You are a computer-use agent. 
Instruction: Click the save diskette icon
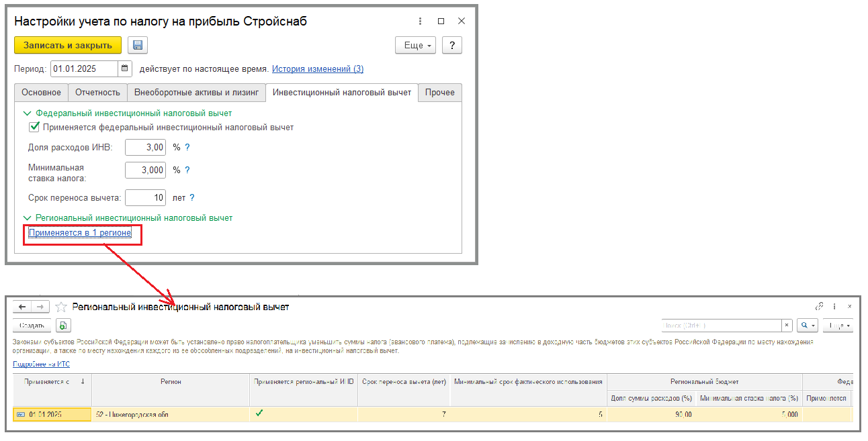pos(138,46)
